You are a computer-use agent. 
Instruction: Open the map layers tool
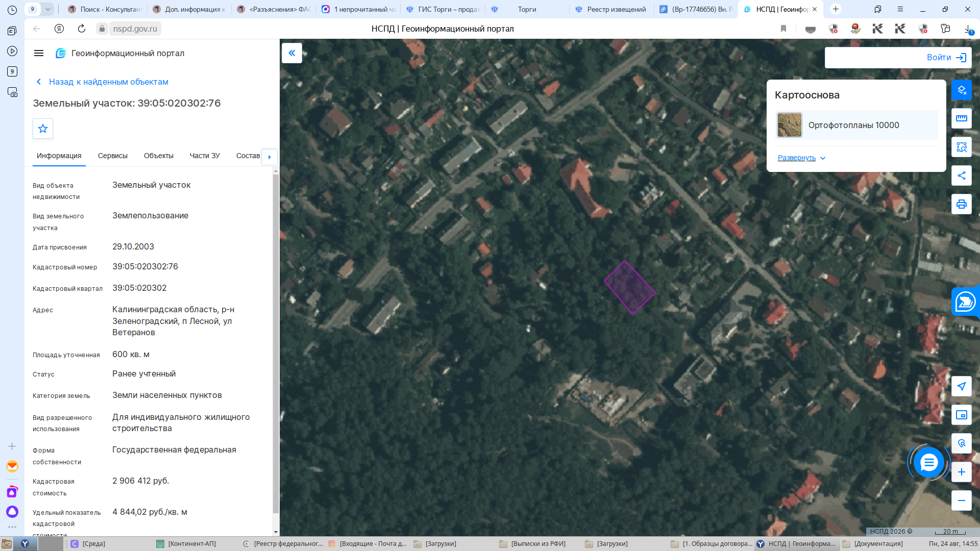[962, 90]
